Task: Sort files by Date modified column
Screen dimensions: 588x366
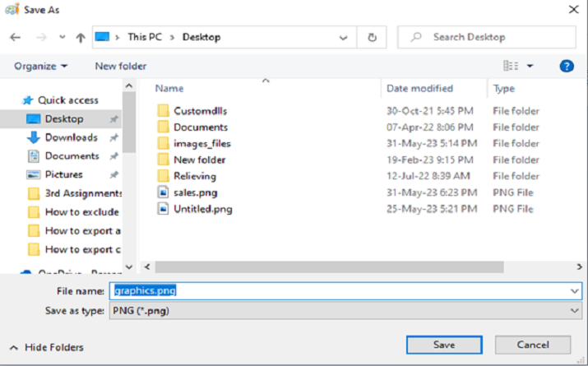Action: click(x=419, y=88)
